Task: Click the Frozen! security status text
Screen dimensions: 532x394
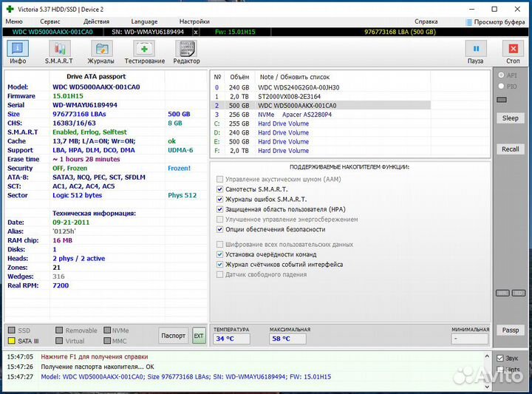Action: 179,169
